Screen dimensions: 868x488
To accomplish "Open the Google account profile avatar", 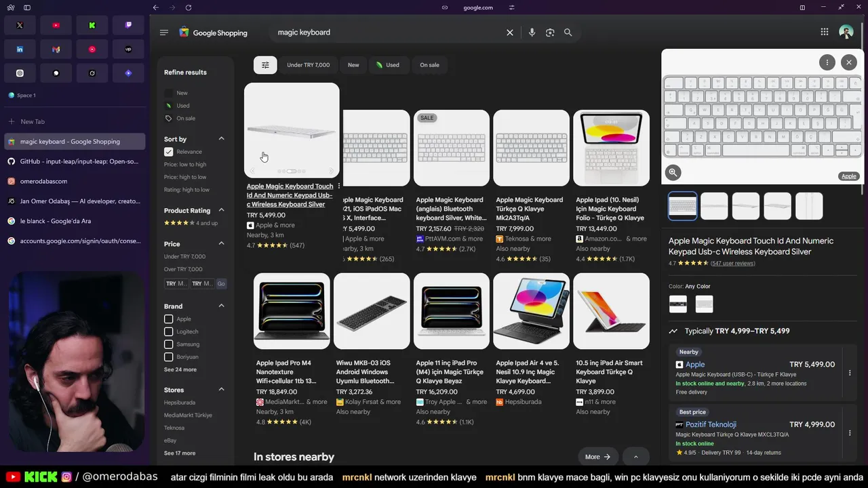I will point(846,32).
